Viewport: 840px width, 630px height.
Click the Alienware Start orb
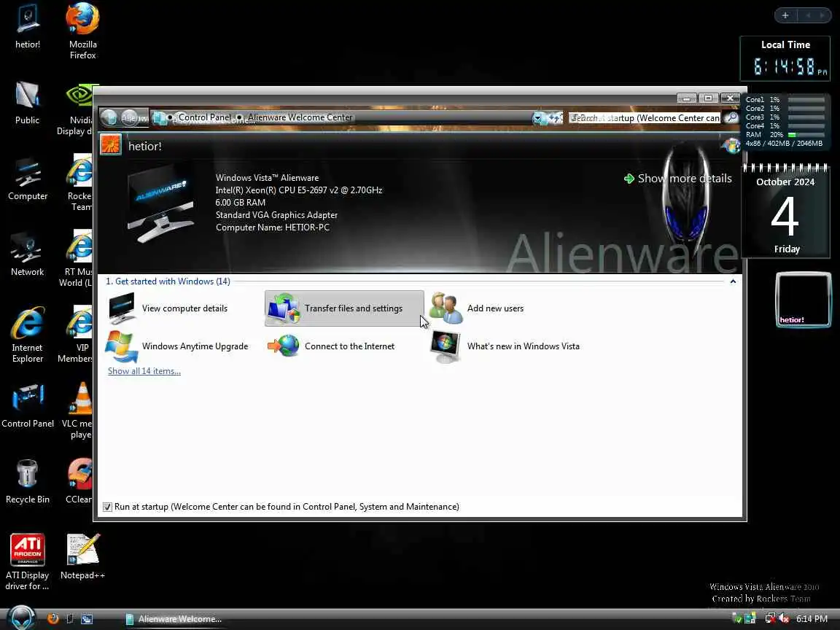click(x=21, y=618)
